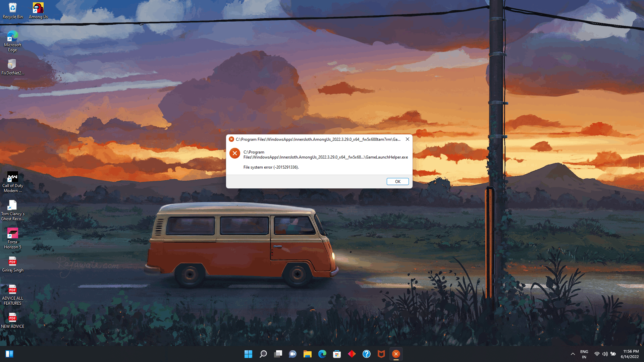Open Microsoft Store from taskbar
Image resolution: width=644 pixels, height=362 pixels.
[x=337, y=354]
